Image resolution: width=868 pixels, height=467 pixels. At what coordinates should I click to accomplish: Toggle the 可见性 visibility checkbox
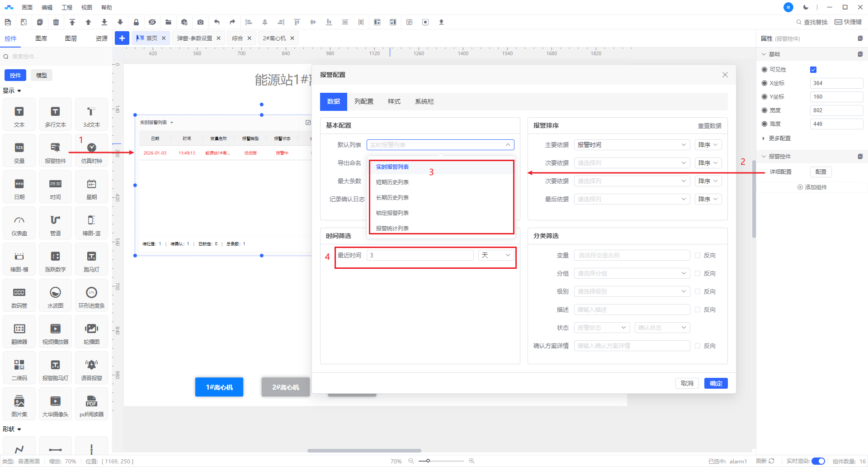[x=813, y=70]
